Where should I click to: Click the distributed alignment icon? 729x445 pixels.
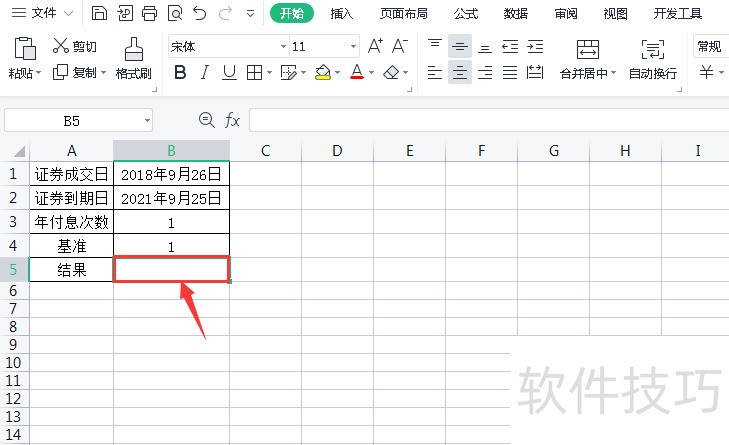[x=535, y=73]
